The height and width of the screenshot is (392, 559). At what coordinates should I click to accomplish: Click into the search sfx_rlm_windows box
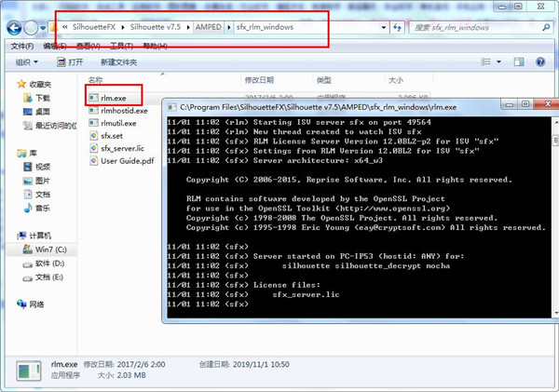pos(475,27)
